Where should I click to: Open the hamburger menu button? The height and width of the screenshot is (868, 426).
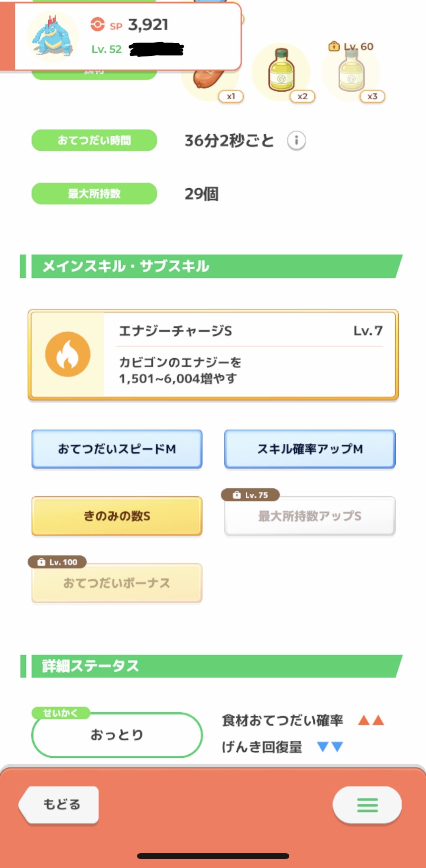pyautogui.click(x=367, y=805)
